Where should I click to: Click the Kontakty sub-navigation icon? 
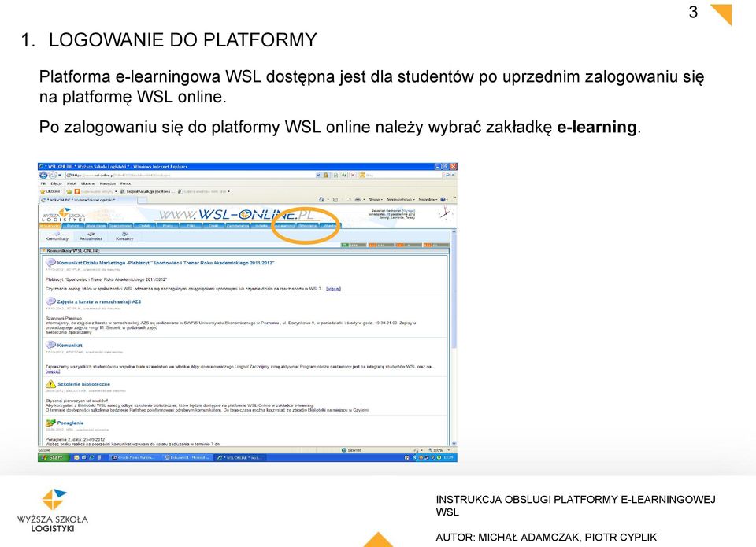coord(124,236)
